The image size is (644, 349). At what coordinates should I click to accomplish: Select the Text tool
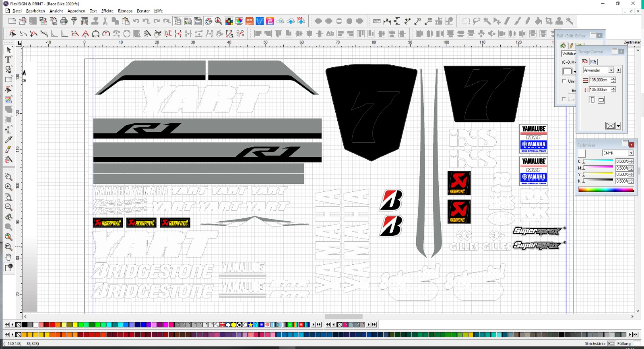pos(8,60)
